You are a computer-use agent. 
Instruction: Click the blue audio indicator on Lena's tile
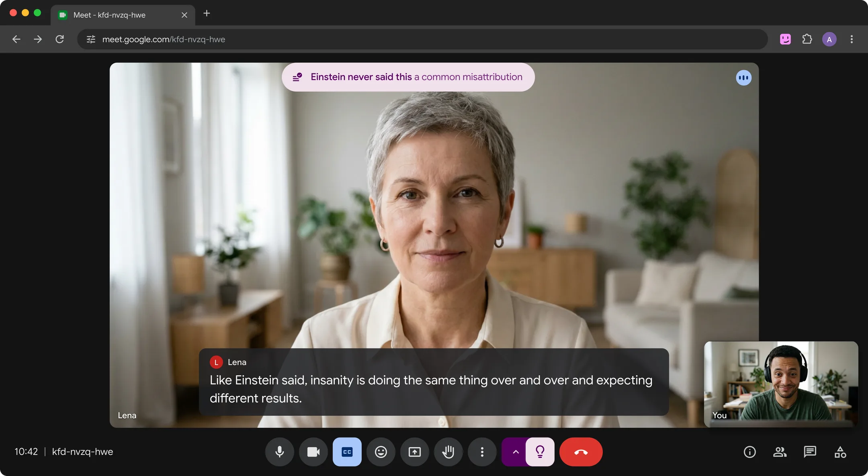coord(744,78)
